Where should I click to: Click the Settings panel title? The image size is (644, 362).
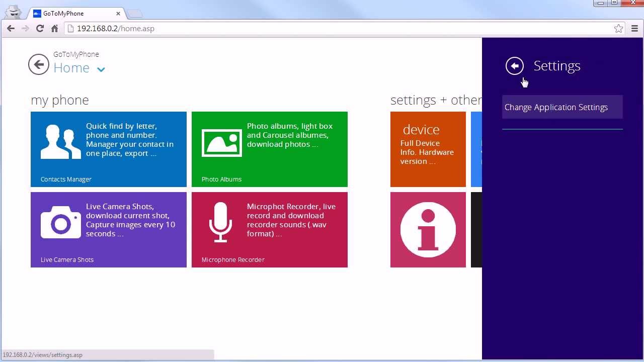coord(557,66)
